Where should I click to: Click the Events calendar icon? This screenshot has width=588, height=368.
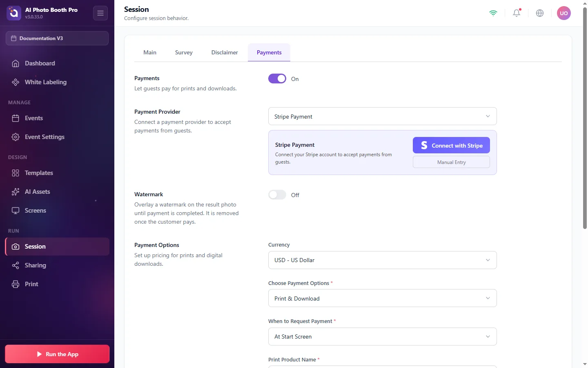(x=16, y=118)
